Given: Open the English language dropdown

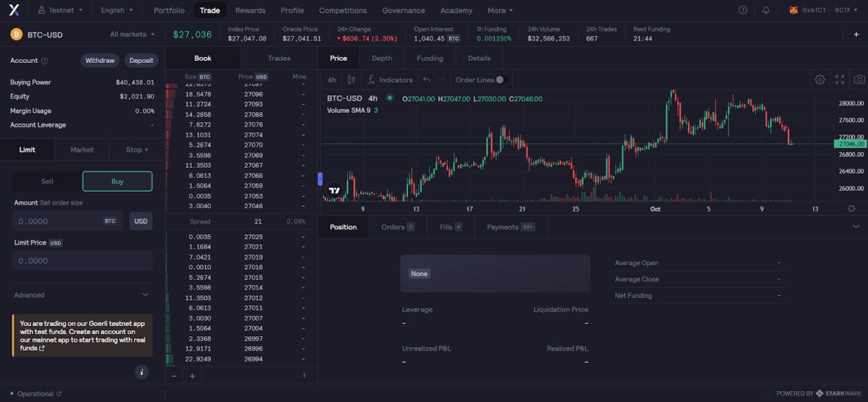Looking at the screenshot, I should (x=116, y=10).
